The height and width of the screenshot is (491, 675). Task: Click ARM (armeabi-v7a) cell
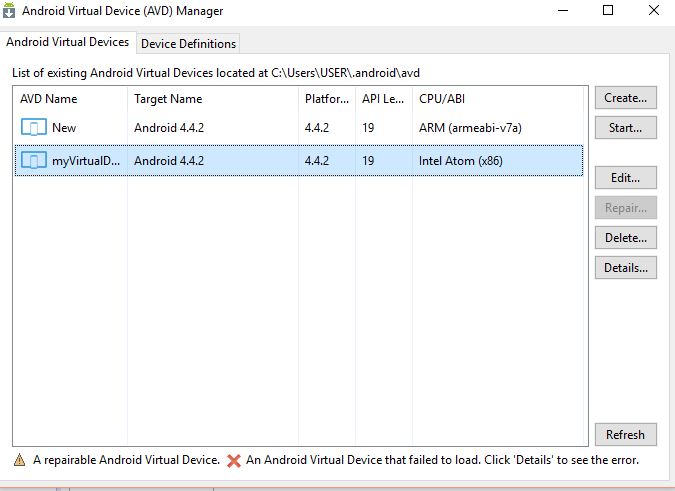tap(470, 128)
